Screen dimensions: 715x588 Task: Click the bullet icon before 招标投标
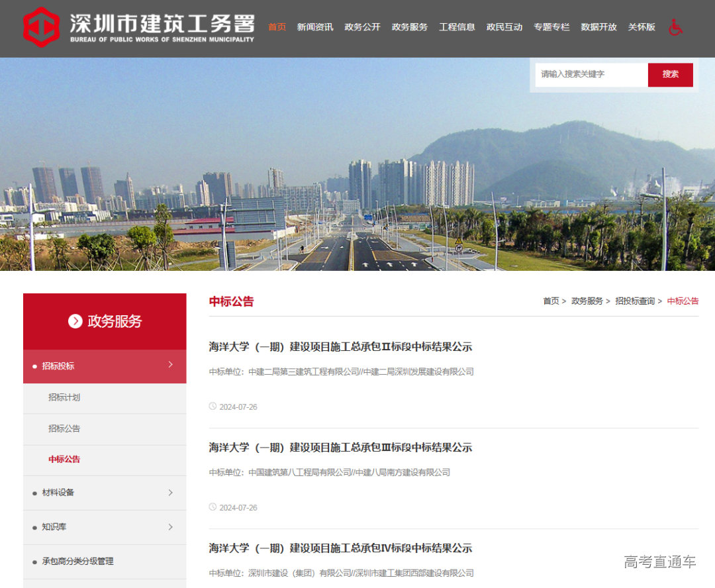coord(34,366)
